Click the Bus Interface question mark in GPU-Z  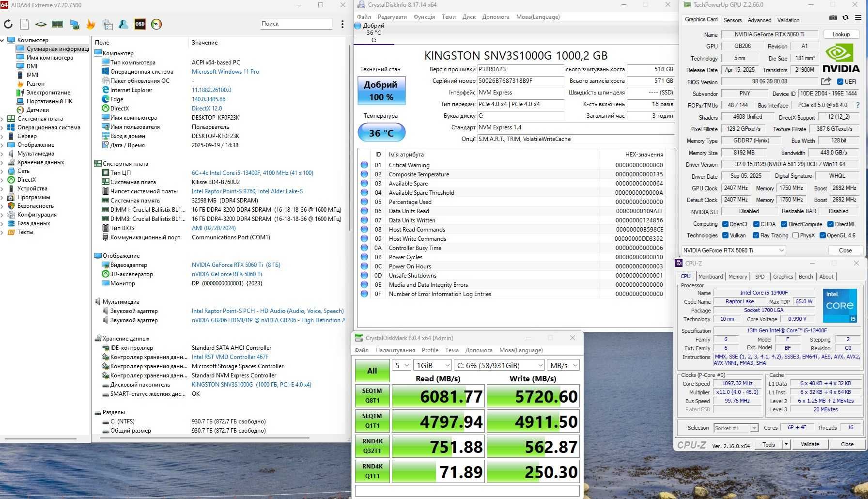click(858, 105)
